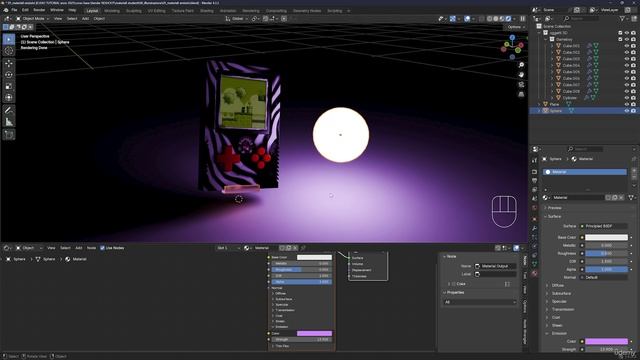Choose the Move tool in the viewport toolbar
Viewport: 640px width, 360px height.
(x=9, y=63)
